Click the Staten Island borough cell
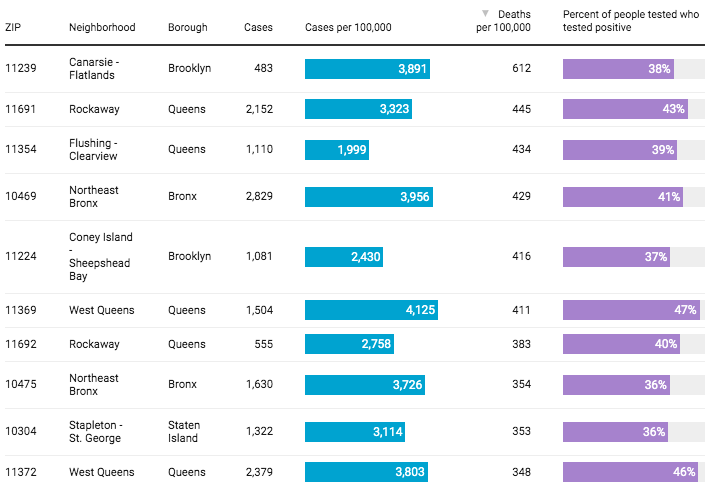 [183, 432]
